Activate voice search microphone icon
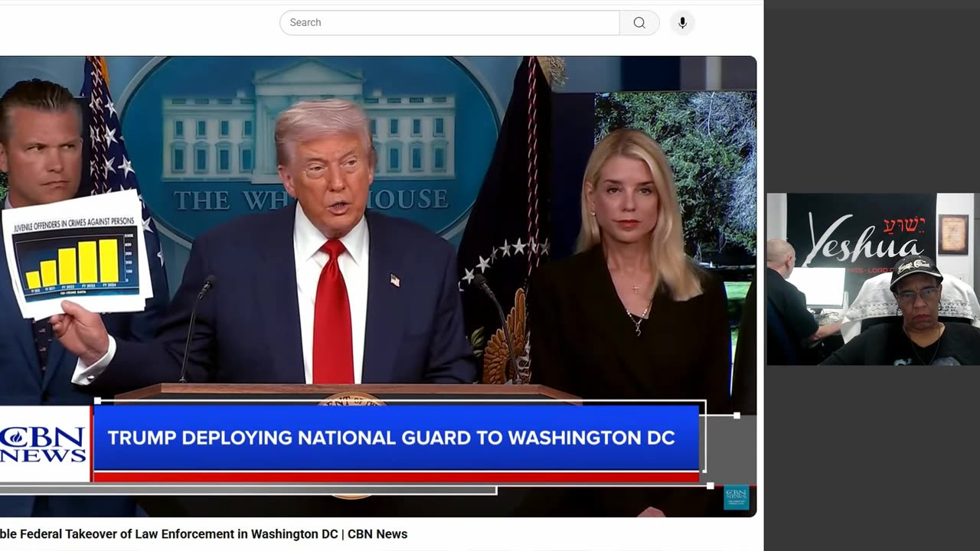The width and height of the screenshot is (980, 551). pos(682,23)
